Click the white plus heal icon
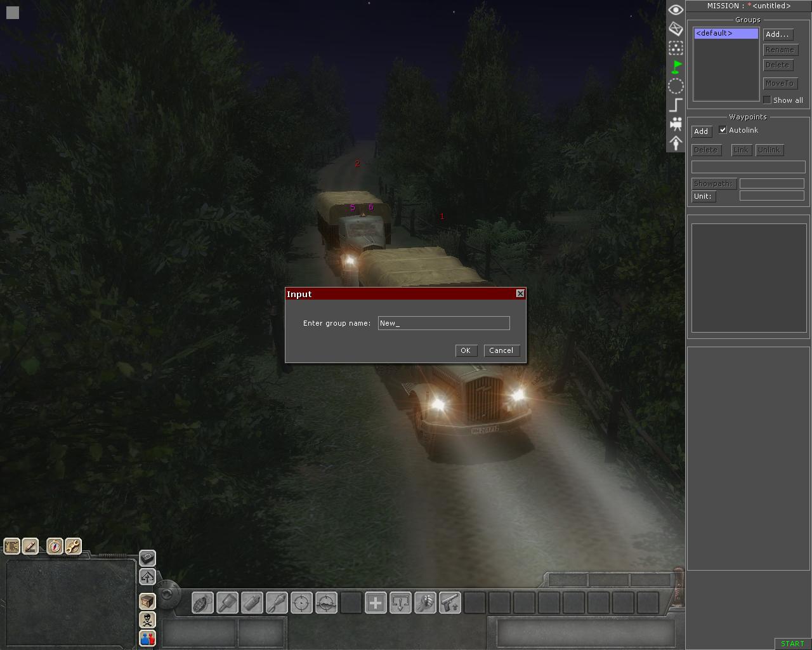The height and width of the screenshot is (650, 812). (x=376, y=602)
